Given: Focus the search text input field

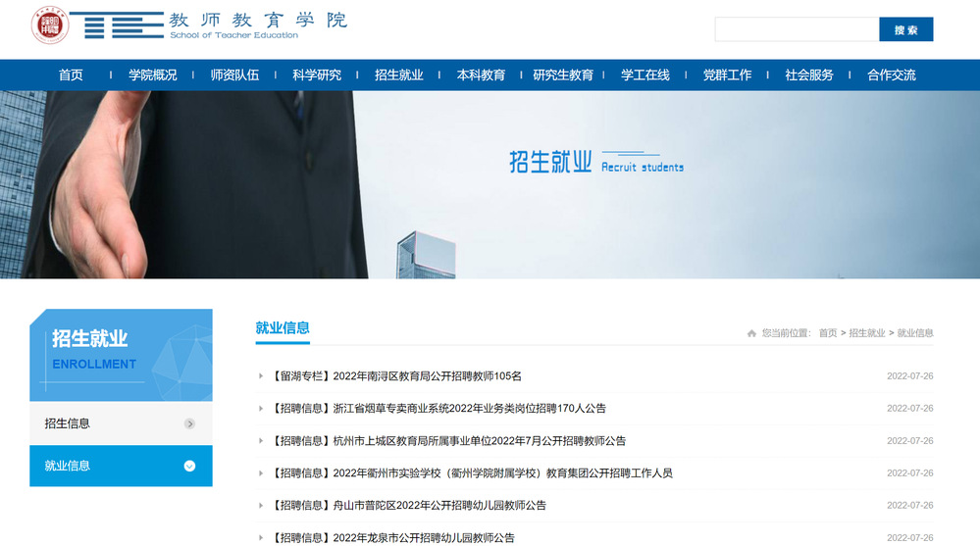Looking at the screenshot, I should tap(796, 29).
